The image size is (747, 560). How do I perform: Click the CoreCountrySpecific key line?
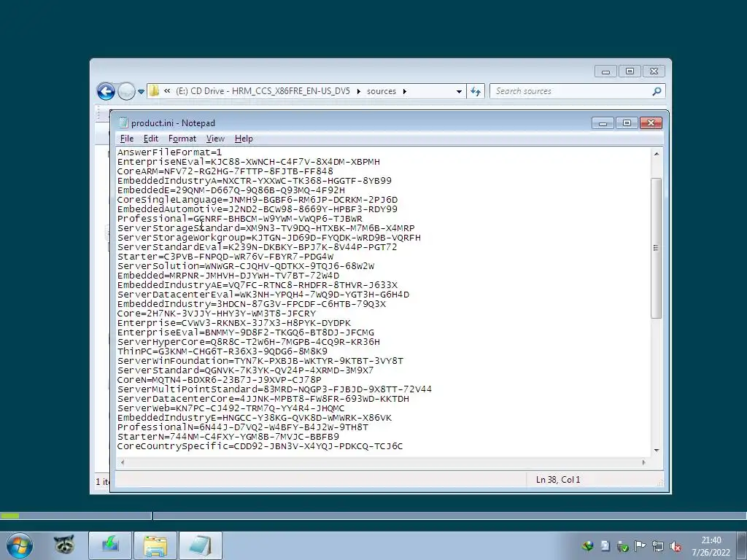(x=260, y=446)
